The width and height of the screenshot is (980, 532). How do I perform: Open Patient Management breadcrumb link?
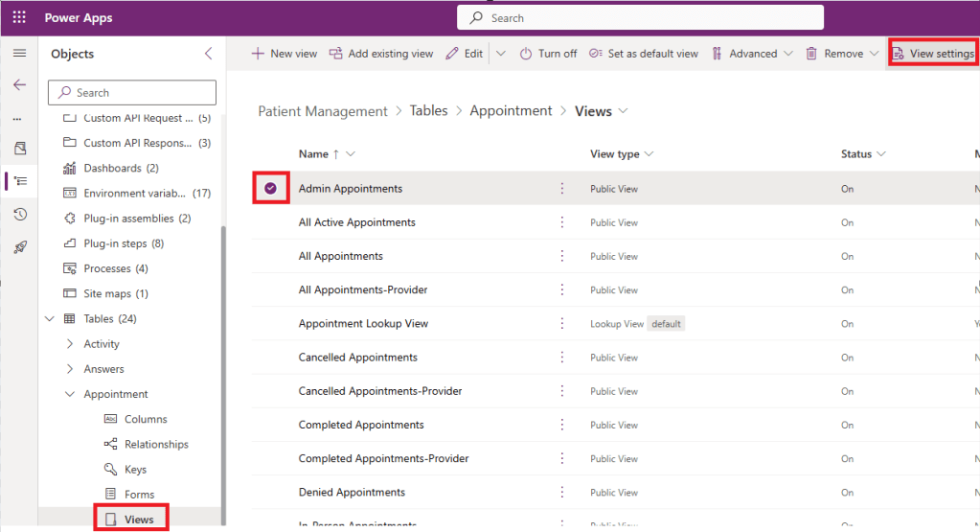click(323, 111)
